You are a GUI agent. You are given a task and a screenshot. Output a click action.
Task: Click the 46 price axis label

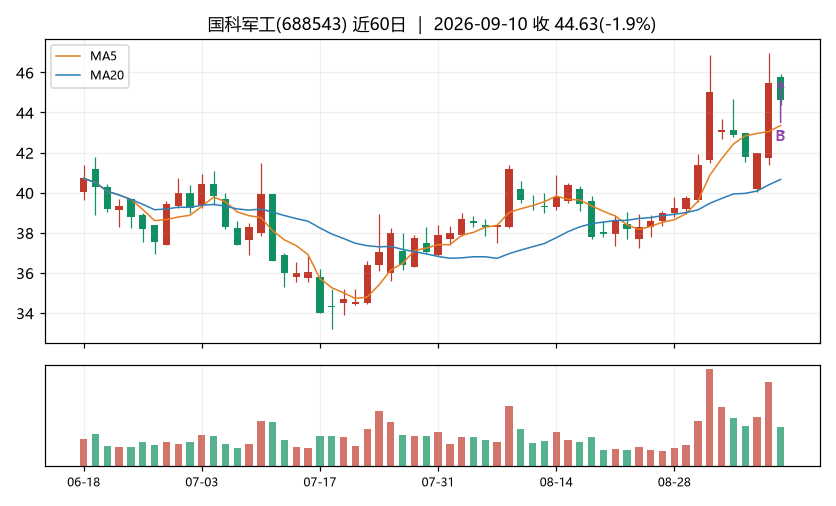click(x=25, y=73)
